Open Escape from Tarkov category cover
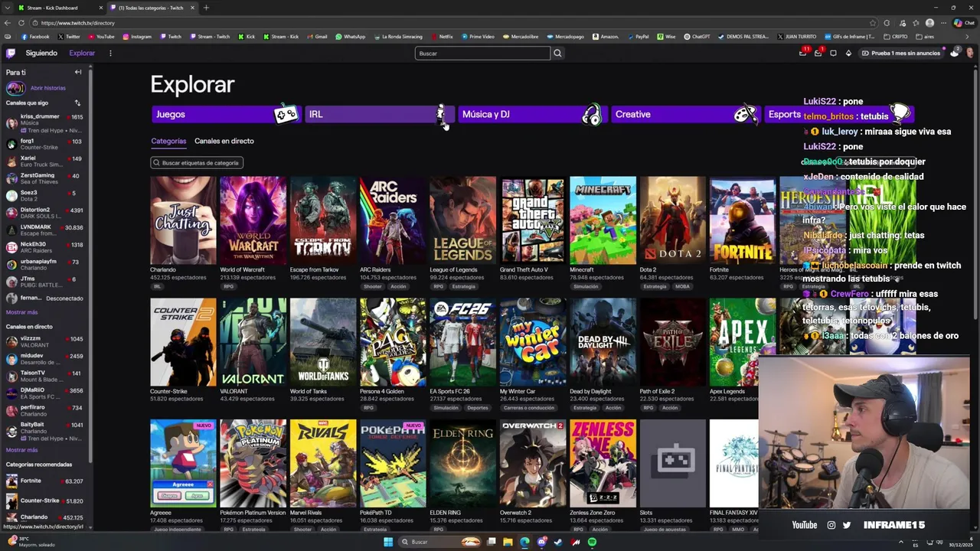Screen dimensions: 980x551 point(323,220)
